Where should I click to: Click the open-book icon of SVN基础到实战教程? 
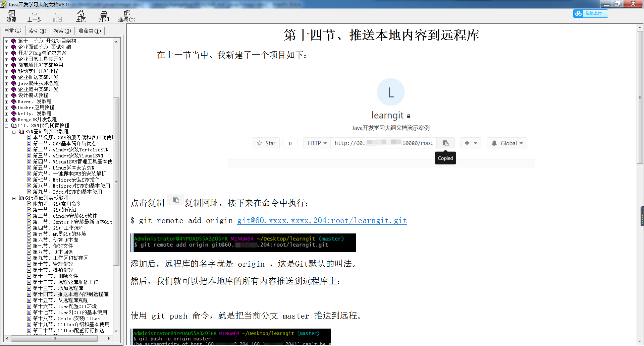[x=21, y=131]
